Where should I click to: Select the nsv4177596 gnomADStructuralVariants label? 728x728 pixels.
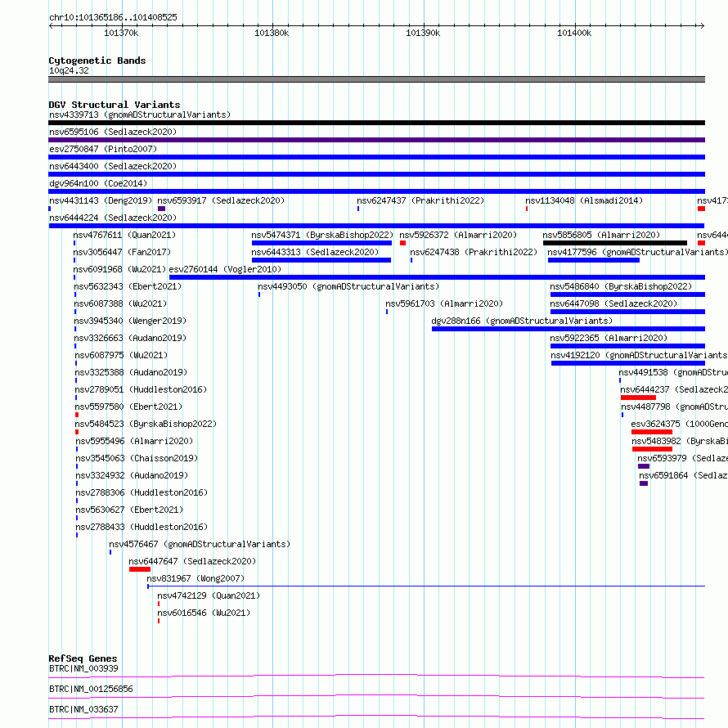(x=638, y=252)
